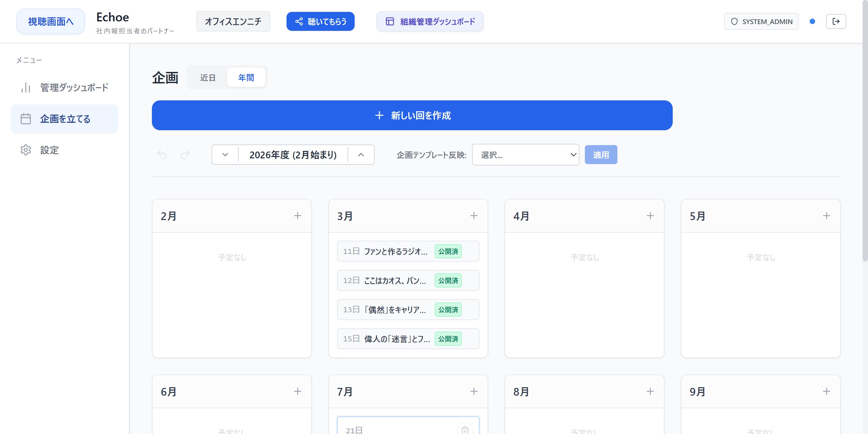Viewport: 868px width, 434px height.
Task: Click the logout icon in the header
Action: click(836, 21)
